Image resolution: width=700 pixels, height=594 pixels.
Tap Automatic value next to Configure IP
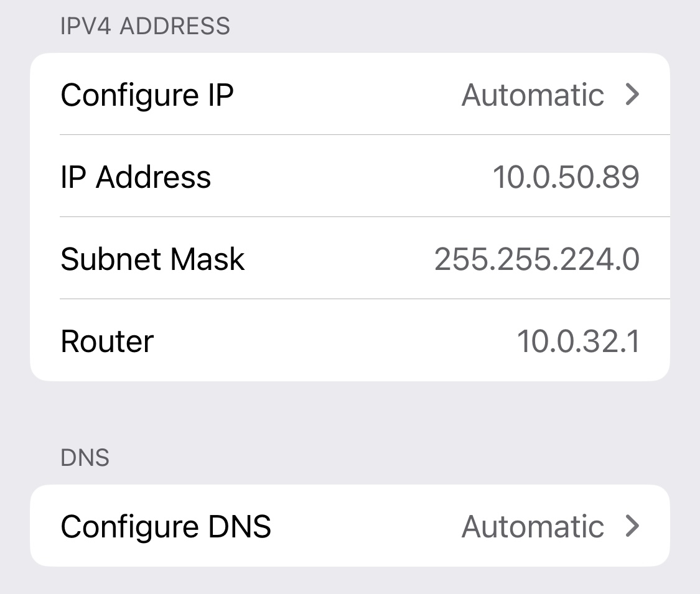[x=533, y=95]
